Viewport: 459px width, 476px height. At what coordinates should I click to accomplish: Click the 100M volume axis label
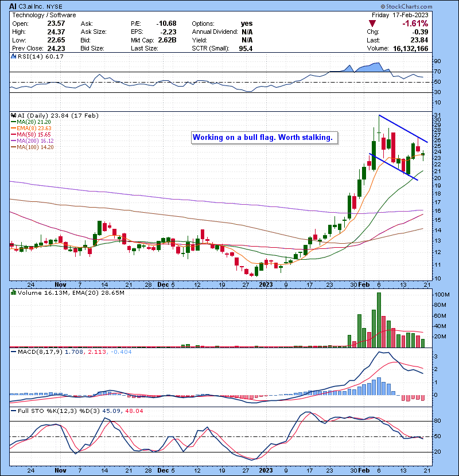coord(442,294)
